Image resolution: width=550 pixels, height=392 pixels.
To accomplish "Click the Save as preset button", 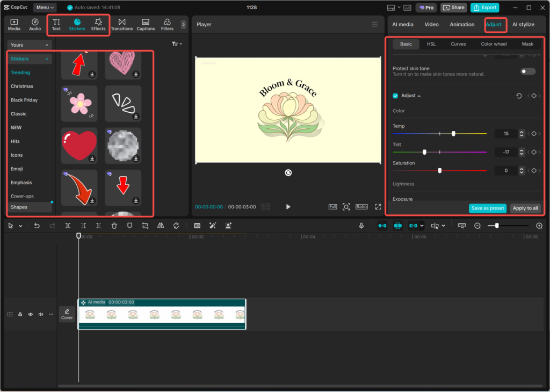I will pos(487,208).
